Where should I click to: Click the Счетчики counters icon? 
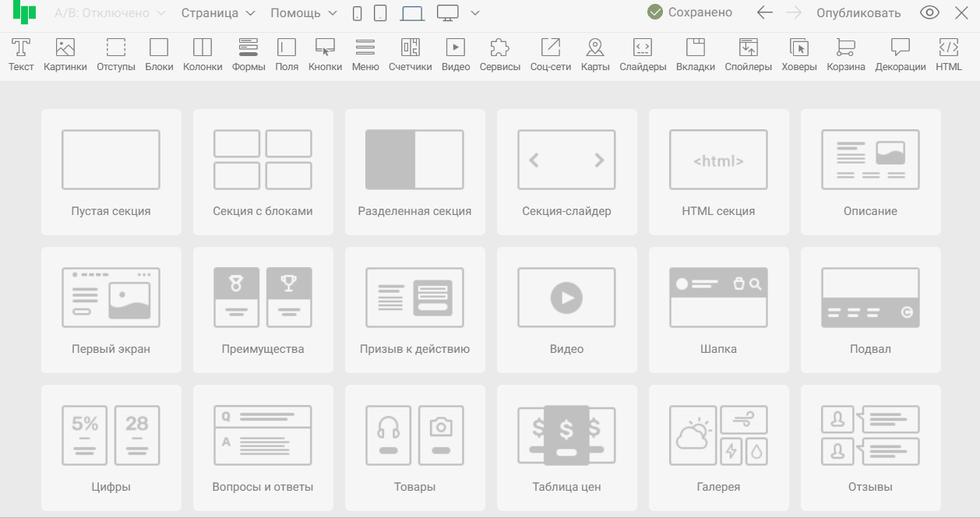point(410,55)
